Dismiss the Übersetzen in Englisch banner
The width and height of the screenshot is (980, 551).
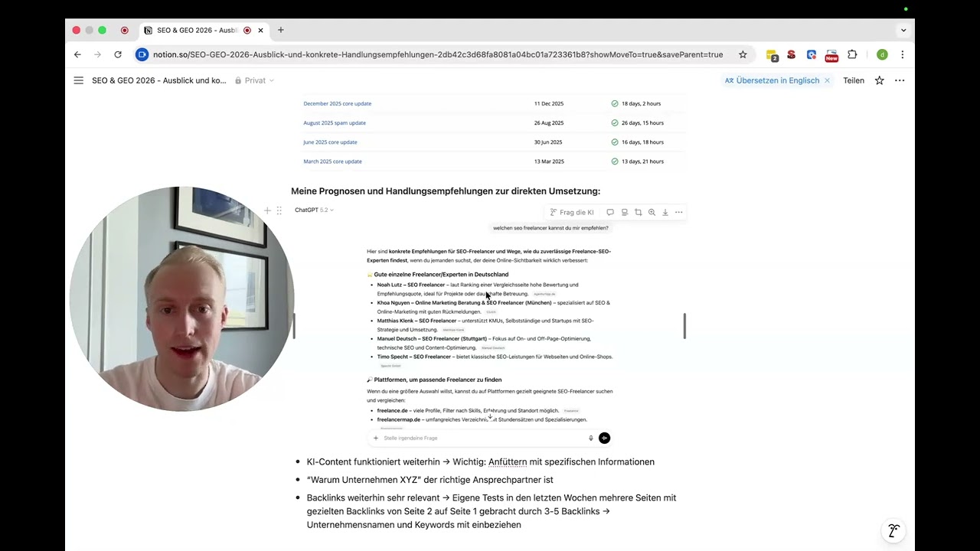click(827, 80)
